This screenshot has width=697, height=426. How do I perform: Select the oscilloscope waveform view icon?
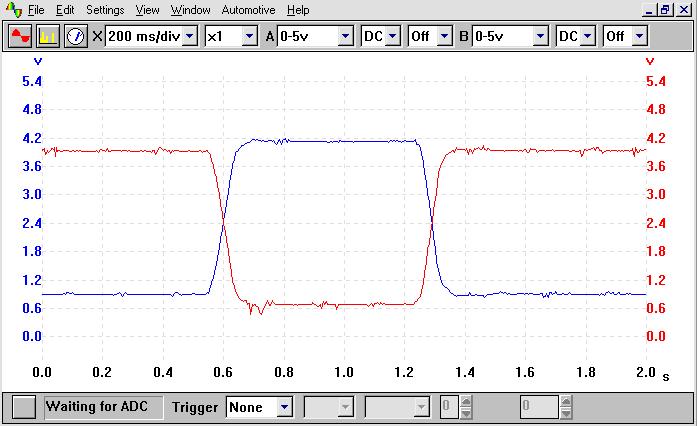pos(20,36)
